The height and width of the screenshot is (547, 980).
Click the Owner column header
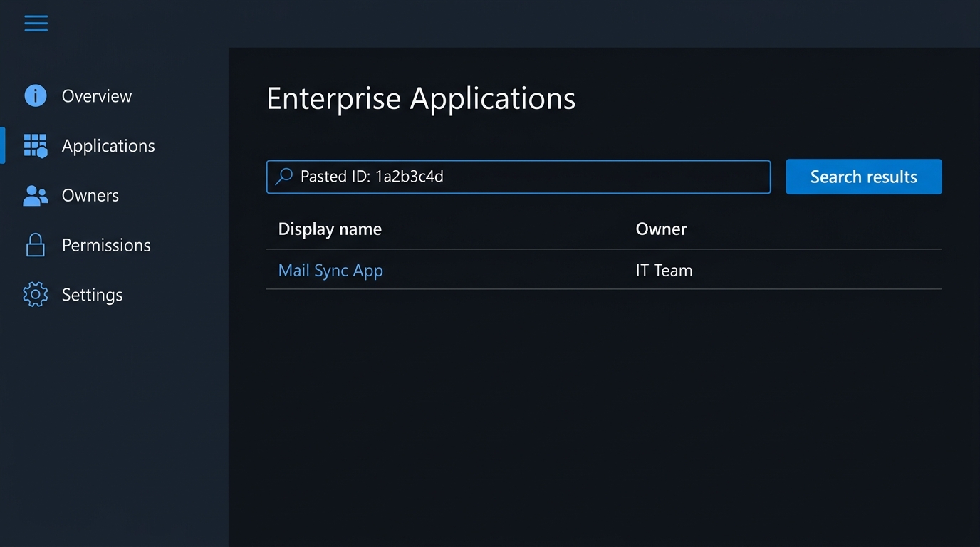click(x=661, y=229)
